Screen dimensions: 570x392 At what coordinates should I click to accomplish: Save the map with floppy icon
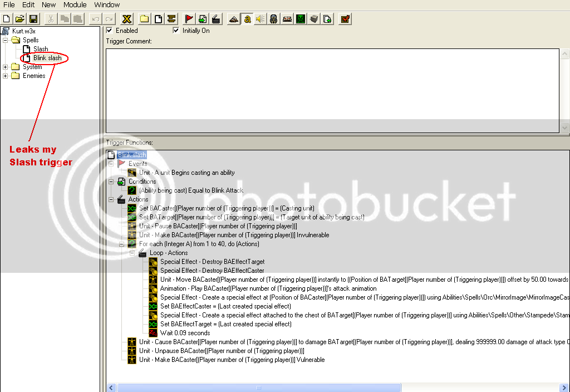[33, 19]
